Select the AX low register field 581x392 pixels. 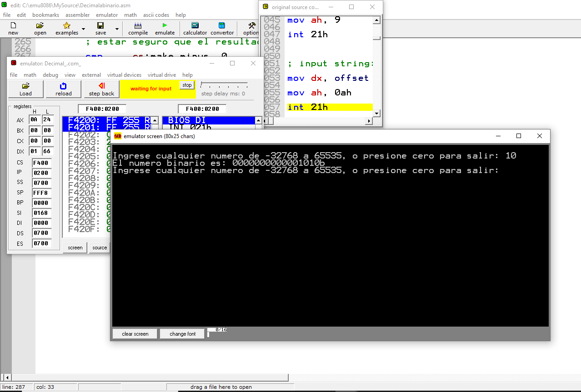(x=48, y=120)
